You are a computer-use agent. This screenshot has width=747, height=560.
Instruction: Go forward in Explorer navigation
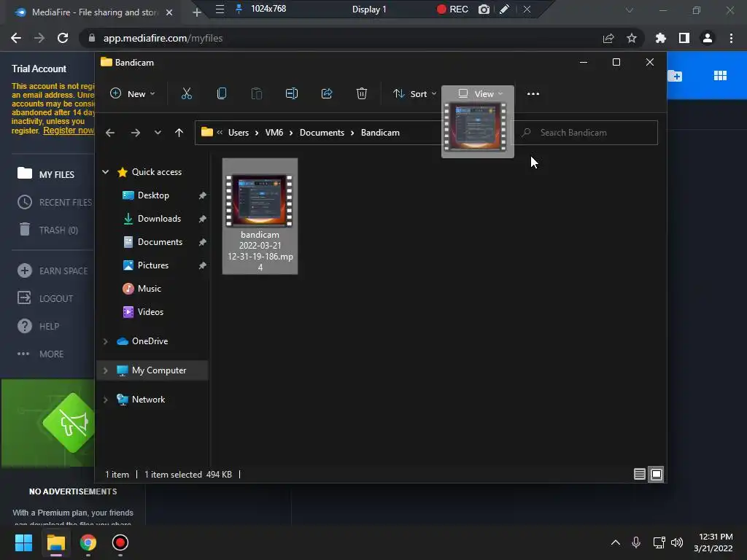click(x=135, y=133)
